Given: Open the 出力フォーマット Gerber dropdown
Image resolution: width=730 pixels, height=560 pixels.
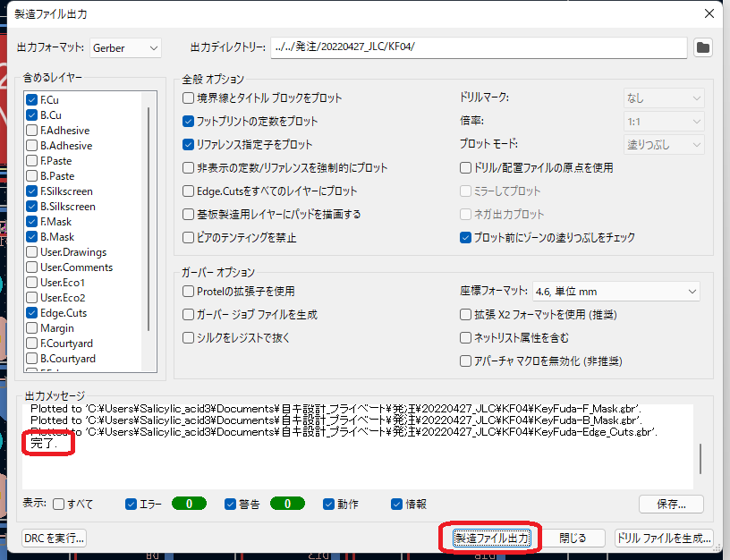Looking at the screenshot, I should 125,48.
